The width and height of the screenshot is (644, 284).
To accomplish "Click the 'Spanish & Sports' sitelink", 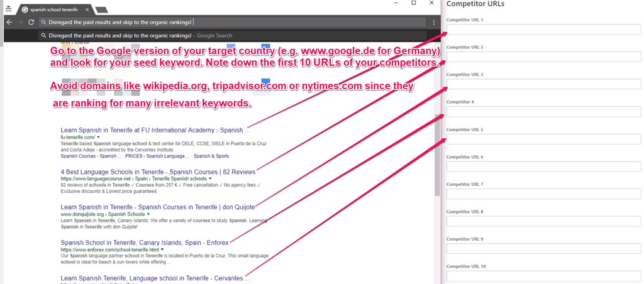I will click(211, 156).
